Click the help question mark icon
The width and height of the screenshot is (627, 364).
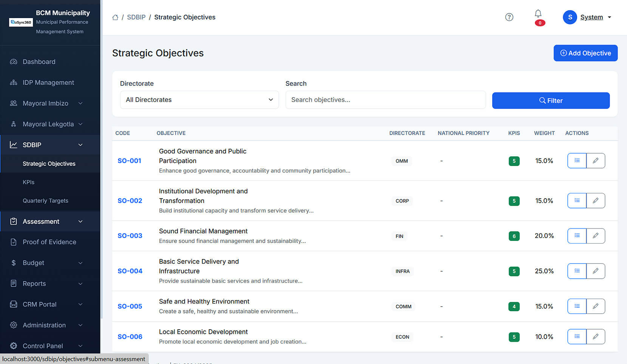[x=509, y=17]
